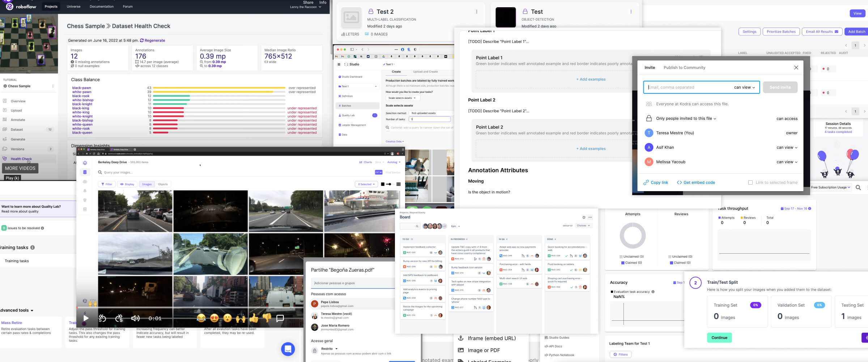The image size is (868, 362).
Task: Star the Beyond Gravity board
Action: [x=584, y=217]
